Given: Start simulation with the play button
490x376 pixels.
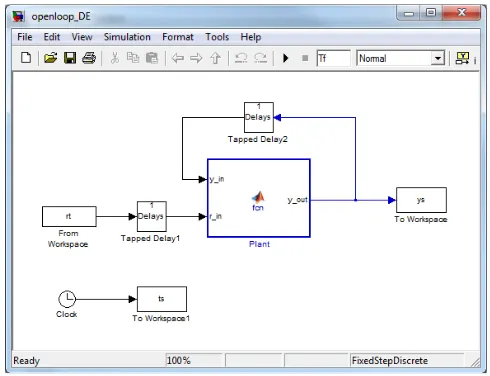Looking at the screenshot, I should [x=286, y=58].
